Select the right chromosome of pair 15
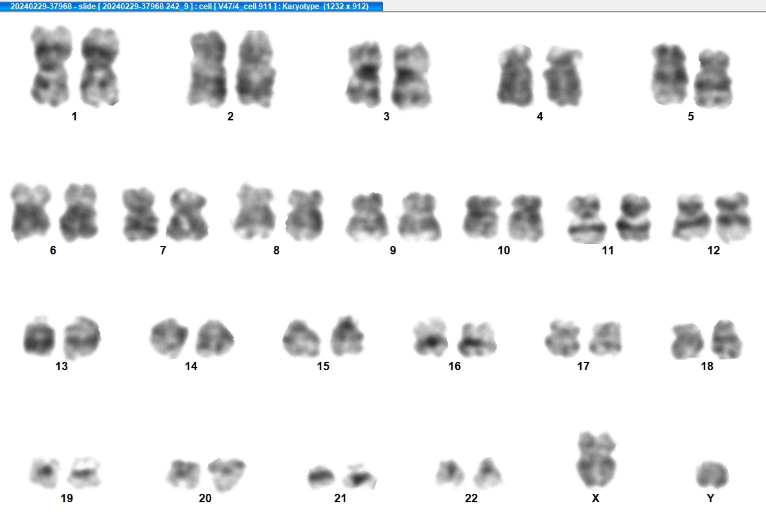 pyautogui.click(x=347, y=335)
